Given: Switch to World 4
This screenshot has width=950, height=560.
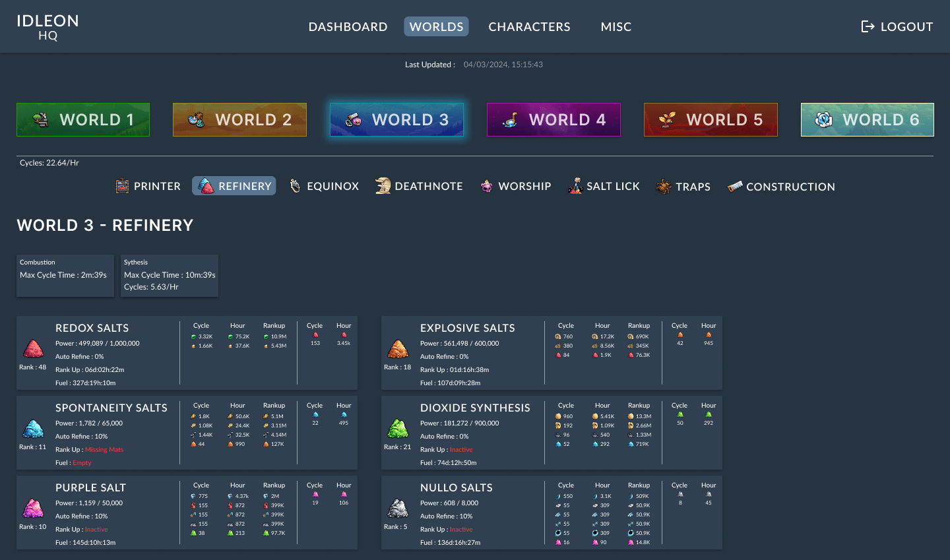Looking at the screenshot, I should tap(554, 119).
